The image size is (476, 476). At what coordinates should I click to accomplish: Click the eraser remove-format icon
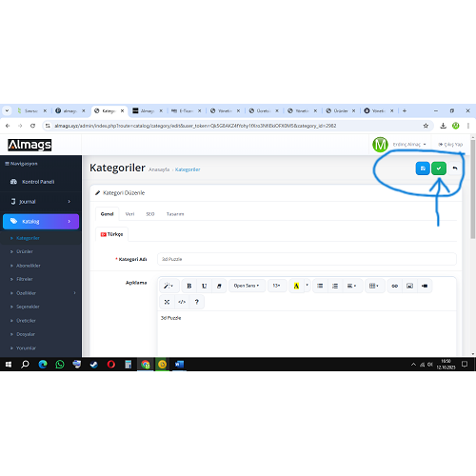point(219,286)
